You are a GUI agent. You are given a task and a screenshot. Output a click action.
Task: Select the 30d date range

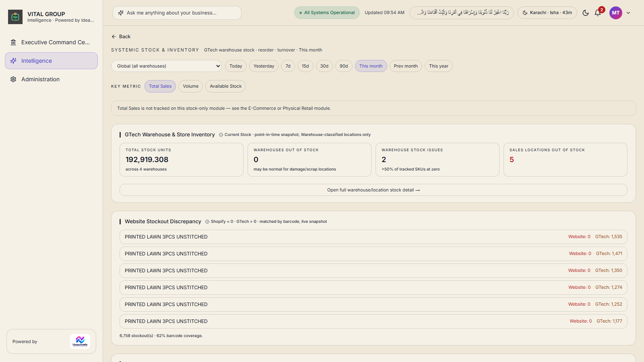point(324,66)
